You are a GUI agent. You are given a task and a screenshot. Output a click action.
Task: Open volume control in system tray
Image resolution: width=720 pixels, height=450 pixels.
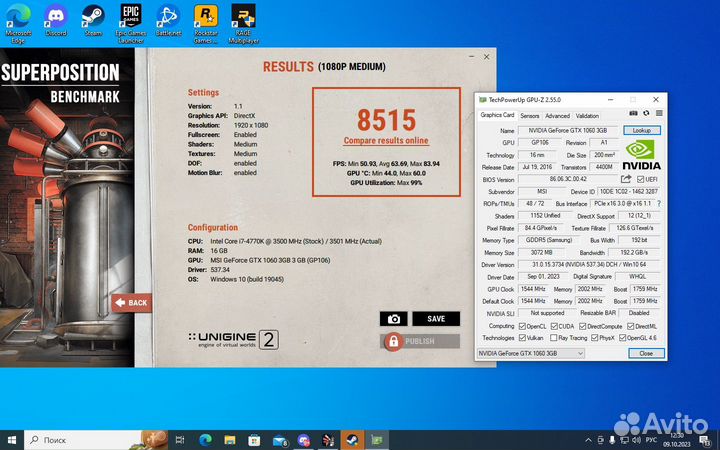(636, 440)
